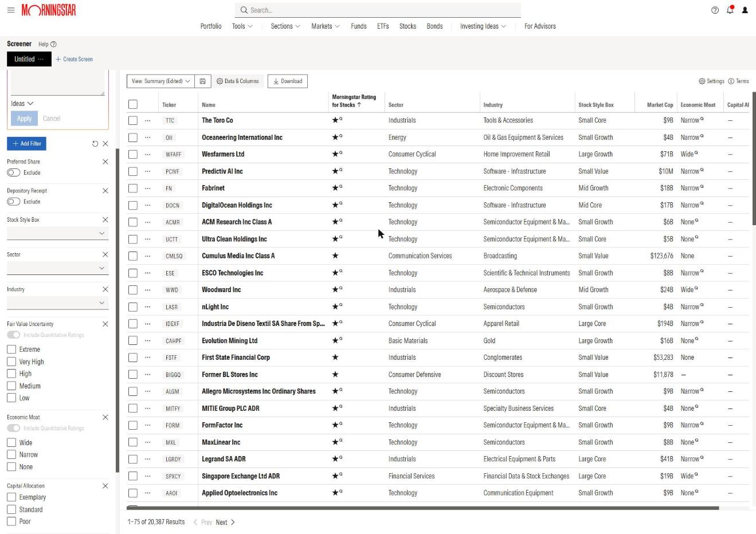
Task: Toggle Depository Receipt Exclude switch
Action: (x=13, y=202)
